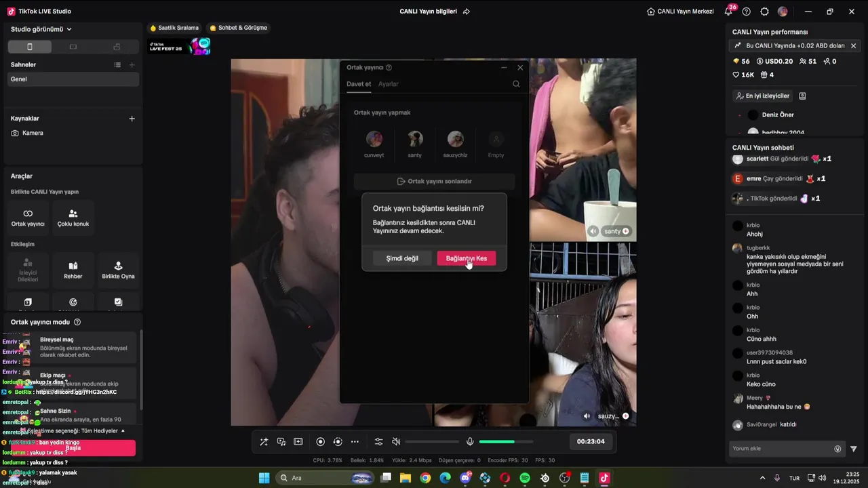This screenshot has height=488, width=868.
Task: Open CANLI Yayın Merkezi
Action: click(x=680, y=12)
